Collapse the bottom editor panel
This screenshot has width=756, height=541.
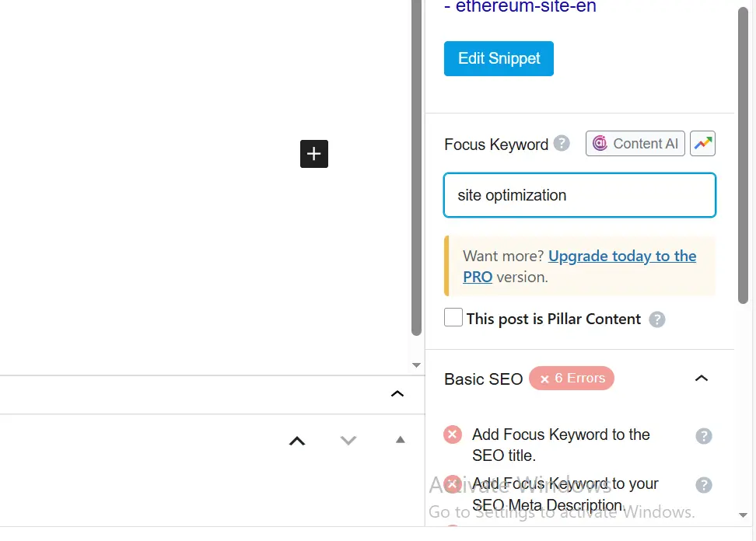pos(397,393)
